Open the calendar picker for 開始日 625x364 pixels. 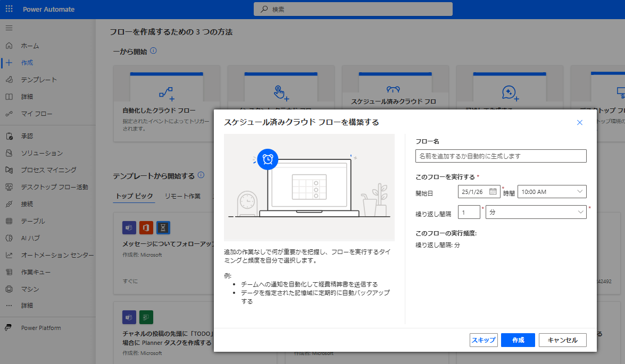(x=493, y=191)
